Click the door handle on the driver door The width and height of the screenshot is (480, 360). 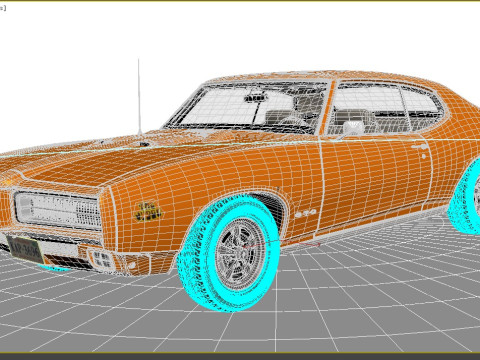419,147
